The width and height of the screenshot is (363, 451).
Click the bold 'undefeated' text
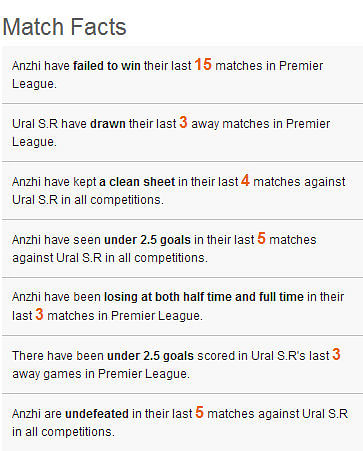tap(97, 414)
